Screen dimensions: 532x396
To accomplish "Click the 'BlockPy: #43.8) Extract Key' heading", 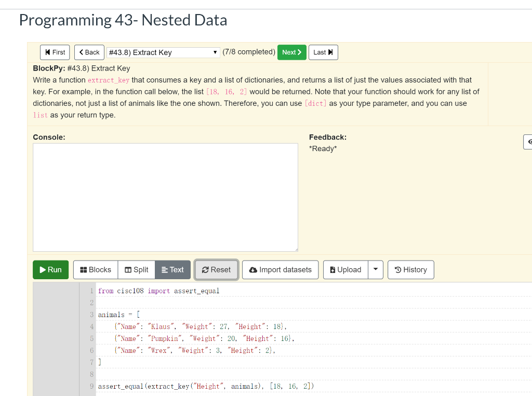I will (82, 68).
